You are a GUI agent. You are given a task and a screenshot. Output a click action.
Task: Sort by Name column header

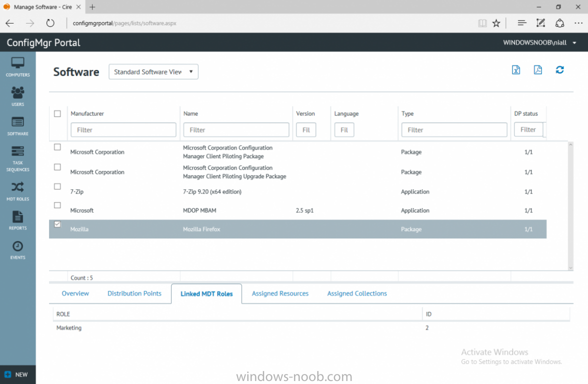[x=190, y=113]
